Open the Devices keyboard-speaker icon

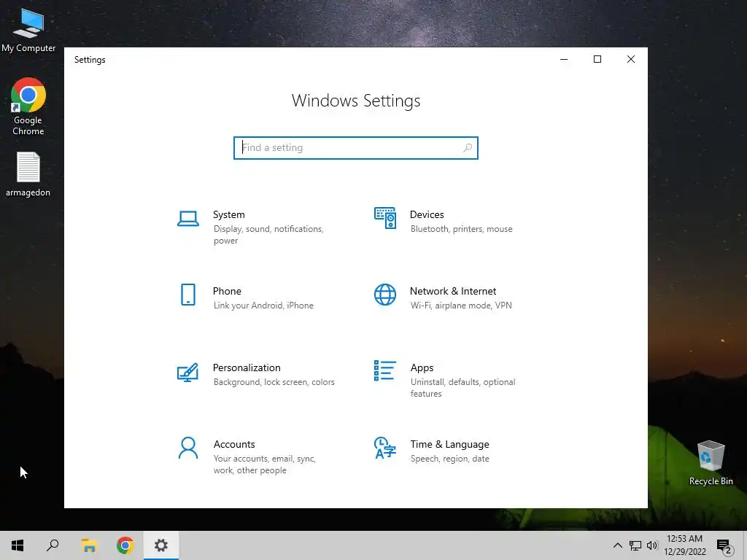point(385,218)
